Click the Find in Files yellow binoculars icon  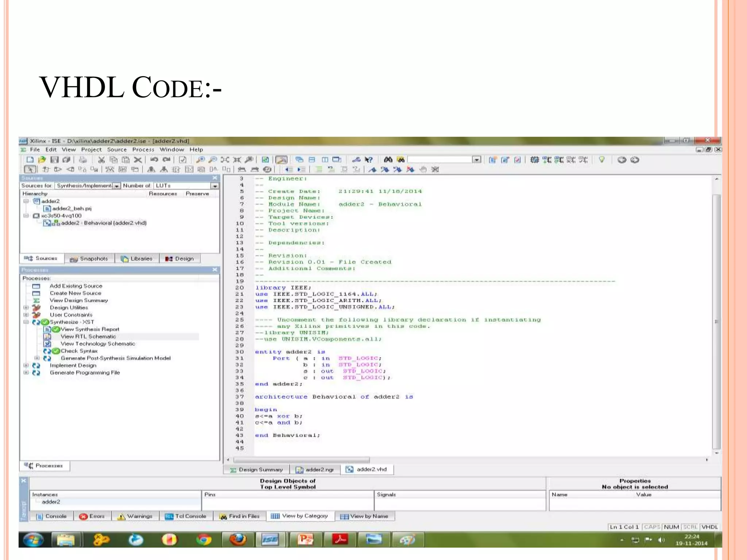[x=400, y=160]
